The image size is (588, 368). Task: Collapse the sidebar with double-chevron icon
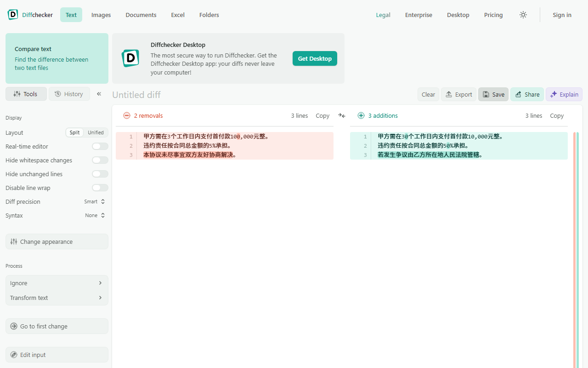(x=99, y=94)
